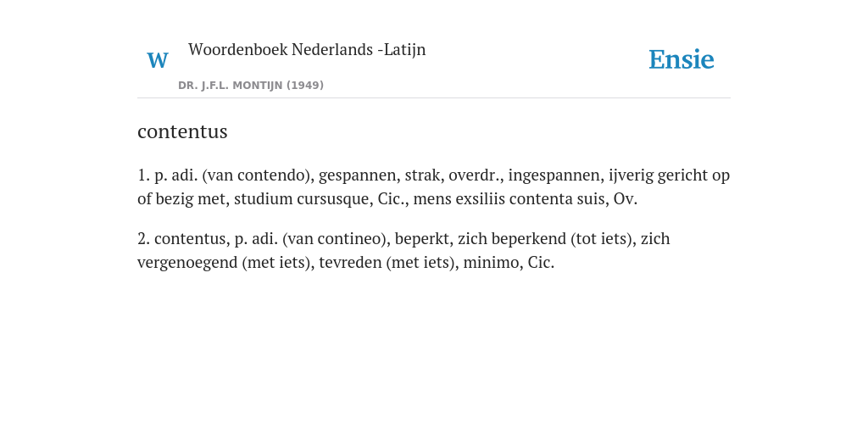The image size is (868, 434).
Task: Click the 'Ov.' citation in entry one
Action: [626, 199]
